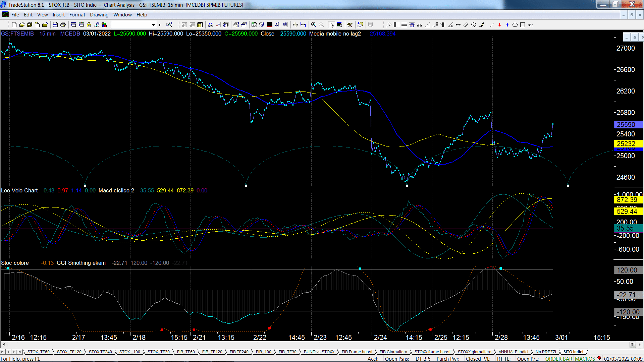The width and height of the screenshot is (644, 362).
Task: Switch to the STOX TF240 tab
Action: [100, 352]
